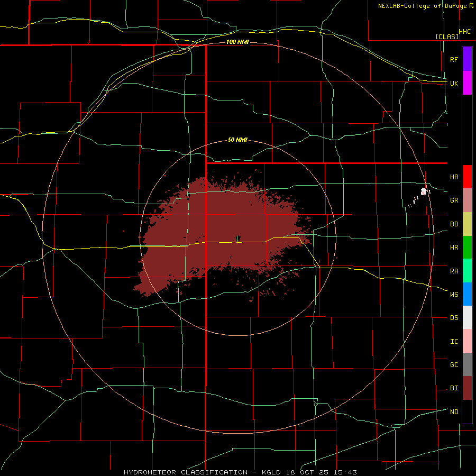Click the HR legend label
Screen dimensions: 476x476
coord(454,248)
